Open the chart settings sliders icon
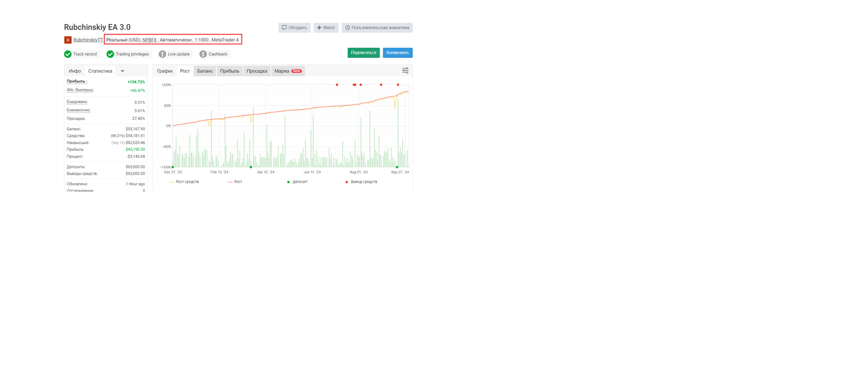 405,71
